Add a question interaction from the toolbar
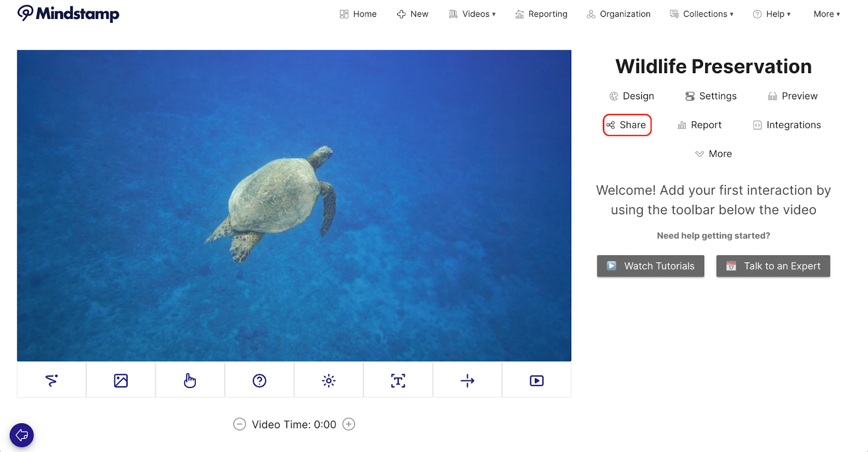868x452 pixels. [259, 380]
